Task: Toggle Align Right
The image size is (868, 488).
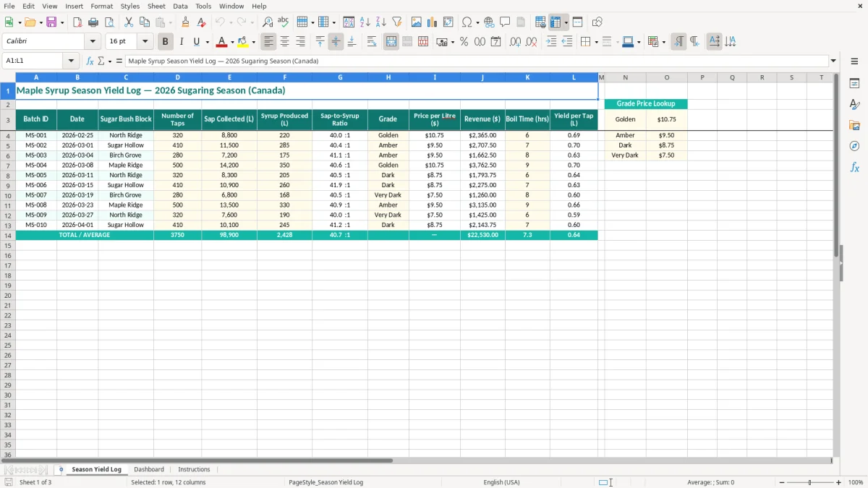Action: coord(300,42)
